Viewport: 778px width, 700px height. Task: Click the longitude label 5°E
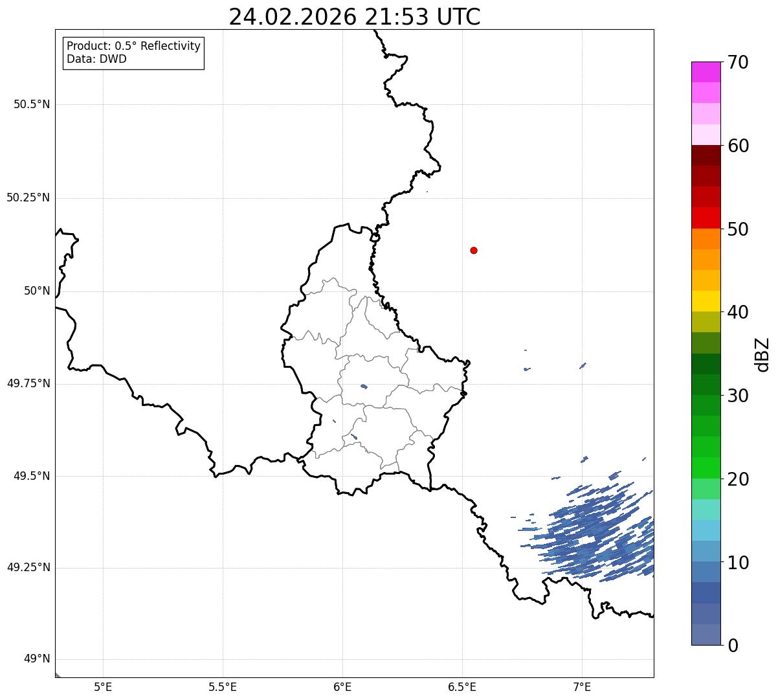[103, 687]
